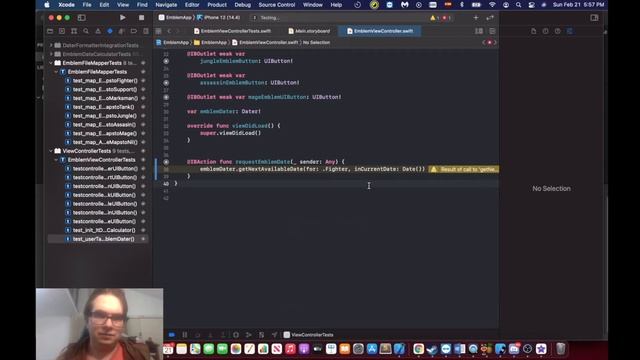Open the Source Control menu

click(277, 5)
